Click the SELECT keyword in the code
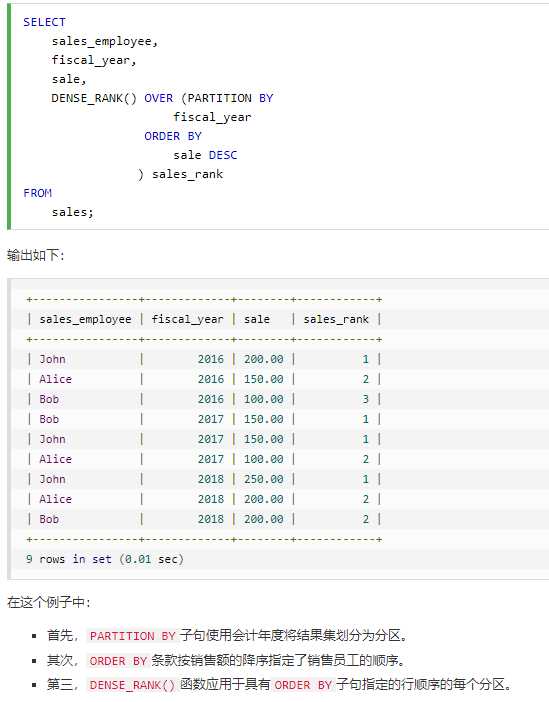Viewport: 549px width, 702px height. pyautogui.click(x=44, y=22)
